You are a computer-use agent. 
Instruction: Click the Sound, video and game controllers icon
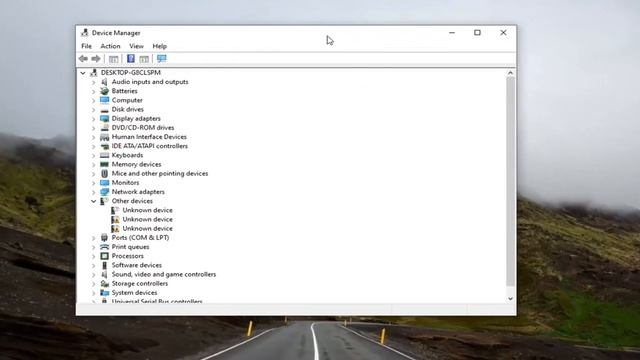[104, 274]
